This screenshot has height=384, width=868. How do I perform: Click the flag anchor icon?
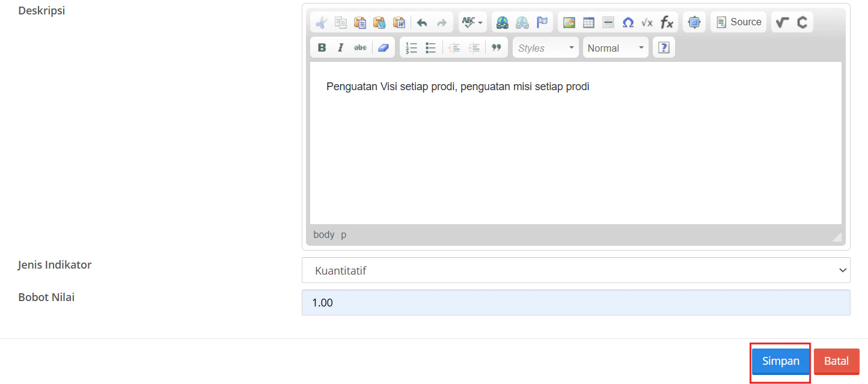click(x=542, y=22)
